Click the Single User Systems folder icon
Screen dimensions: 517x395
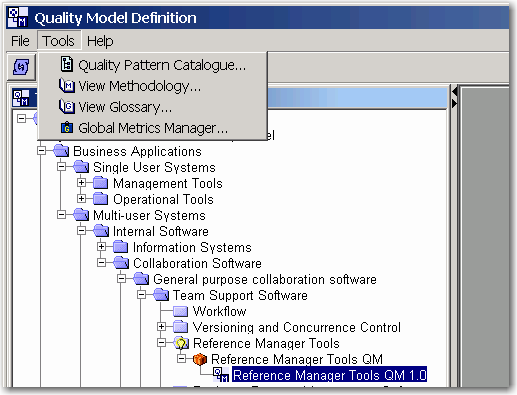coord(81,167)
